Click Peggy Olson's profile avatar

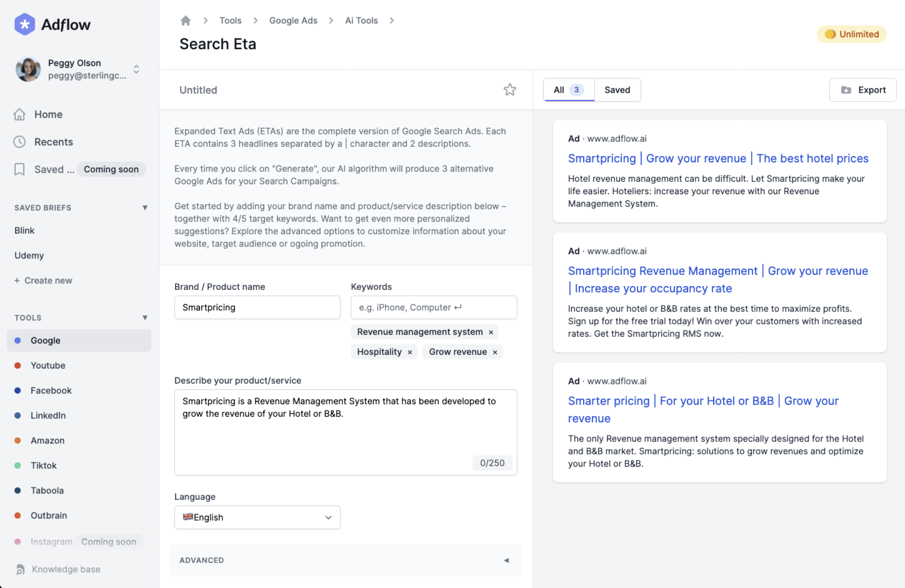pos(28,69)
